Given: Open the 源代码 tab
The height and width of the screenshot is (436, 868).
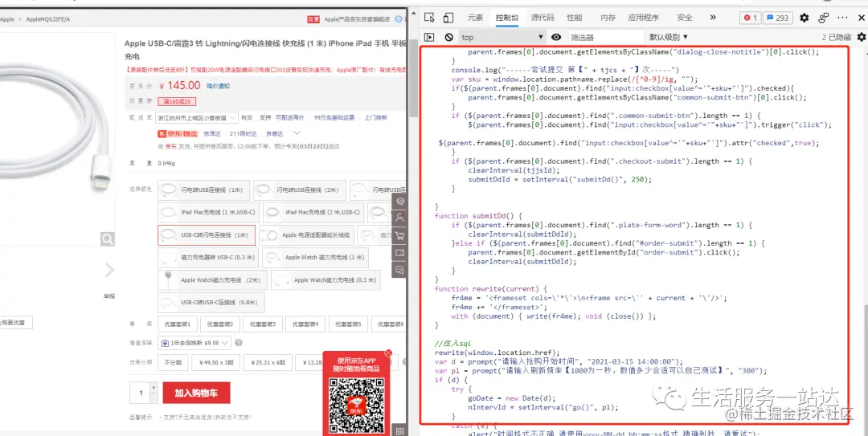Looking at the screenshot, I should coord(542,18).
